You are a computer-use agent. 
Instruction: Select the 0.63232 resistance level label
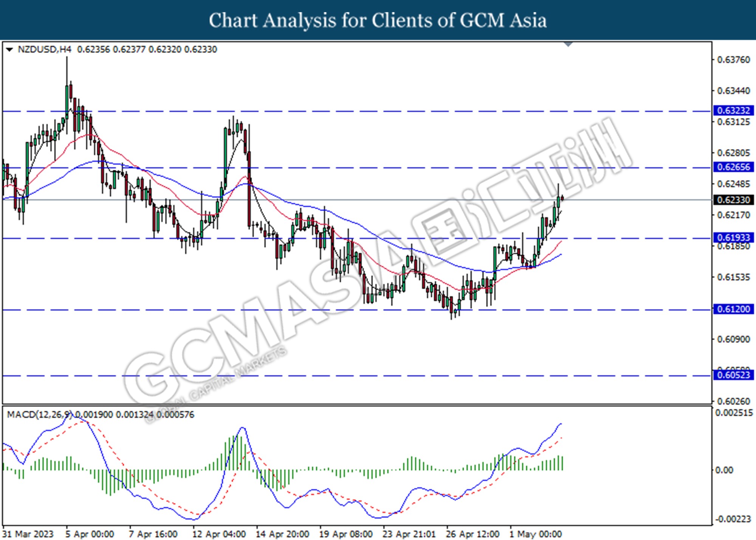pyautogui.click(x=733, y=110)
